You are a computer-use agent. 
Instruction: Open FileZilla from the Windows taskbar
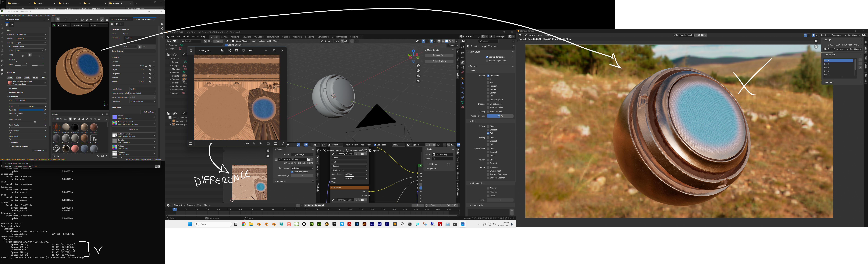(x=440, y=224)
